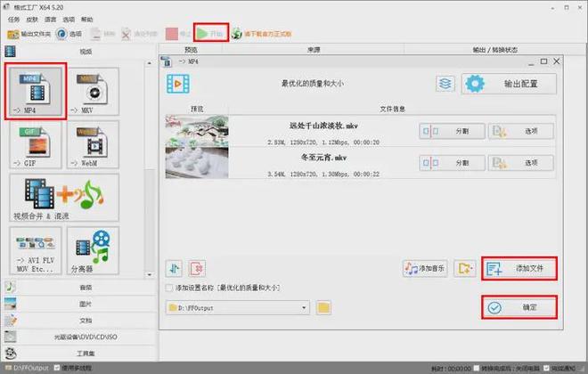
Task: Click the 添加音乐 add music button
Action: click(425, 268)
